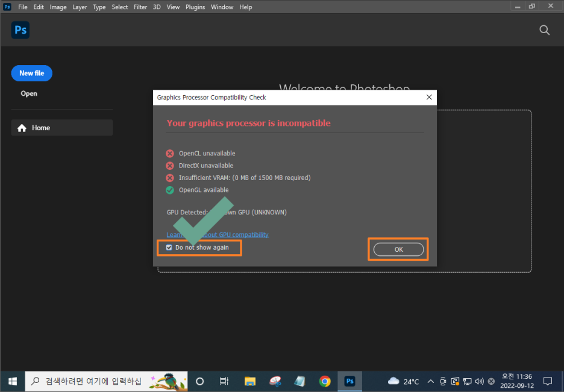Open the weather widget showing 24°C

click(x=403, y=381)
